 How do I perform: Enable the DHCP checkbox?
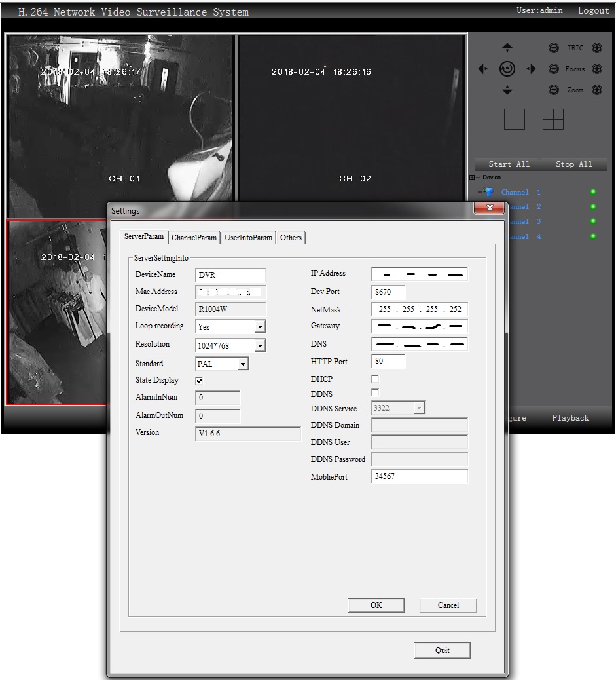(x=375, y=379)
